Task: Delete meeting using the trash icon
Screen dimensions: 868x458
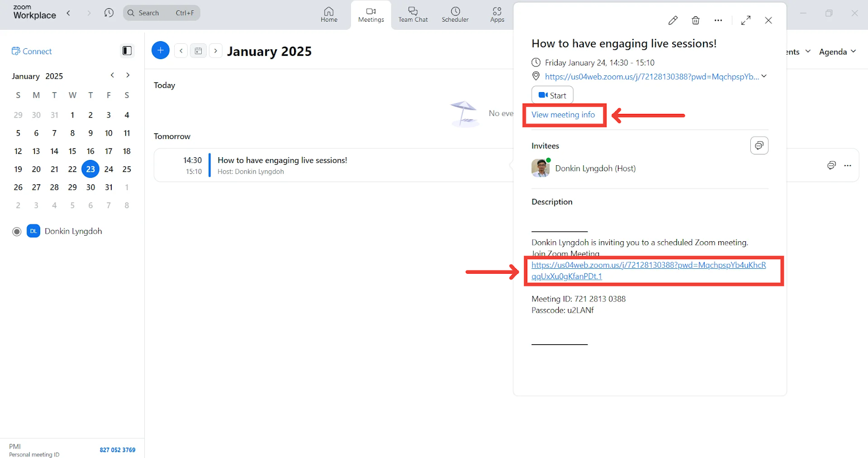Action: (695, 21)
